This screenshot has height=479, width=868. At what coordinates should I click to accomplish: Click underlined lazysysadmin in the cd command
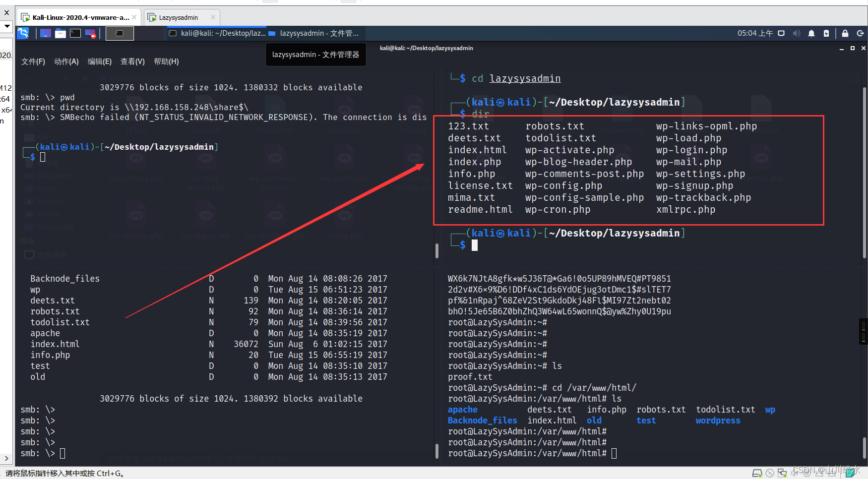click(525, 78)
